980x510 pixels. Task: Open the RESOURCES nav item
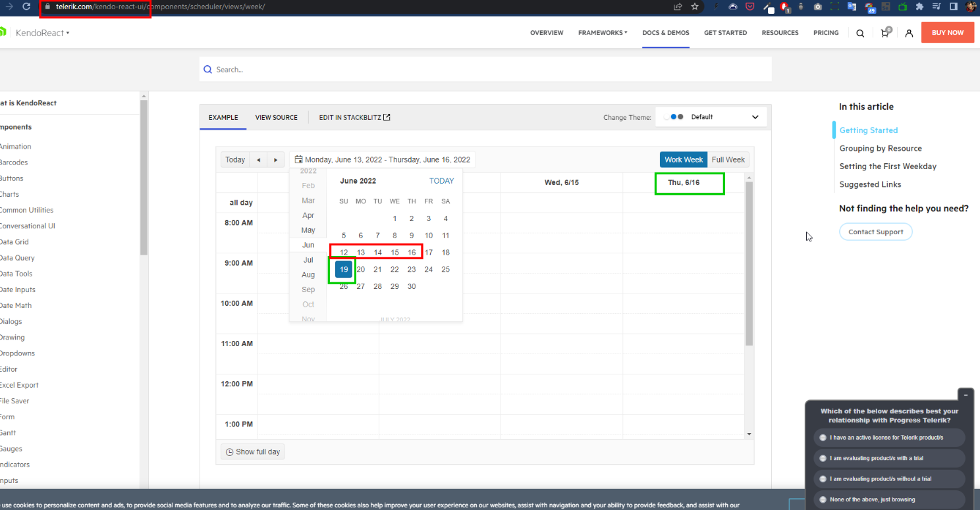click(x=780, y=33)
